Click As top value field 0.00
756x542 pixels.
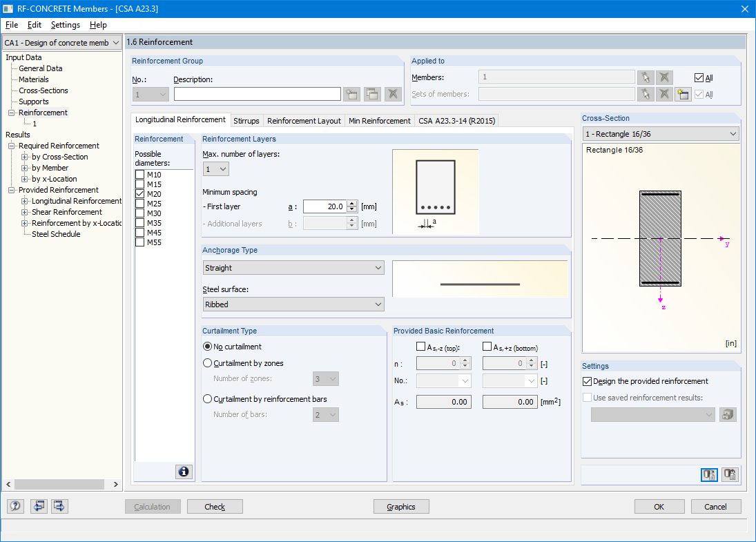tap(443, 402)
